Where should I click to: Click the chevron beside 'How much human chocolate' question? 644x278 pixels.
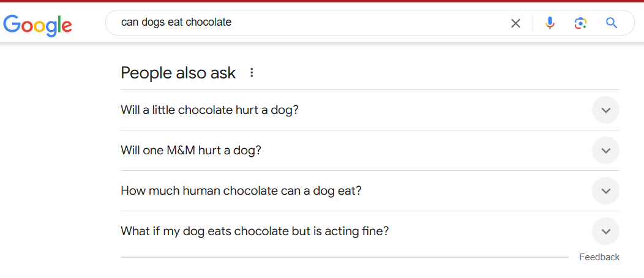pos(605,191)
